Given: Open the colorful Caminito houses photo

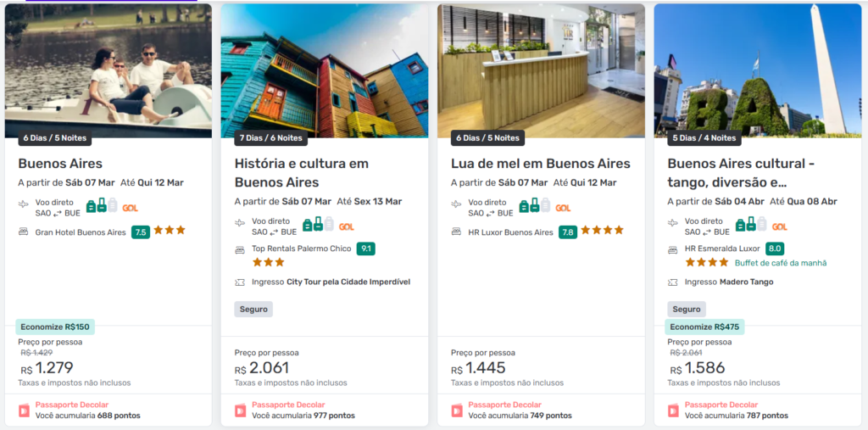Looking at the screenshot, I should click(x=325, y=71).
